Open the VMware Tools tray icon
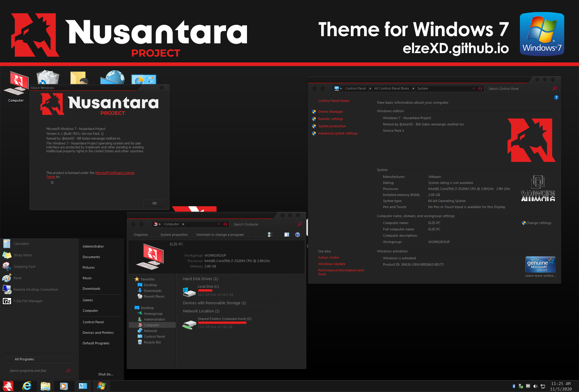This screenshot has height=392, width=579. click(528, 386)
